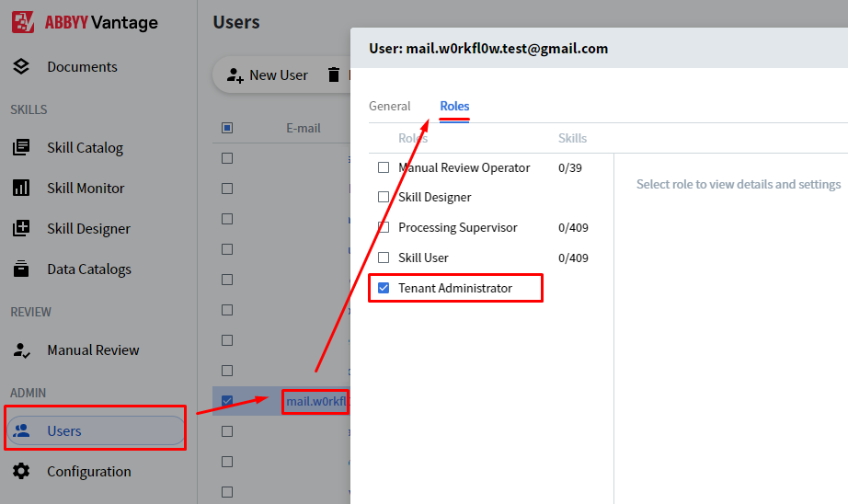Click the 0/39 skills count
848x504 pixels.
570,167
